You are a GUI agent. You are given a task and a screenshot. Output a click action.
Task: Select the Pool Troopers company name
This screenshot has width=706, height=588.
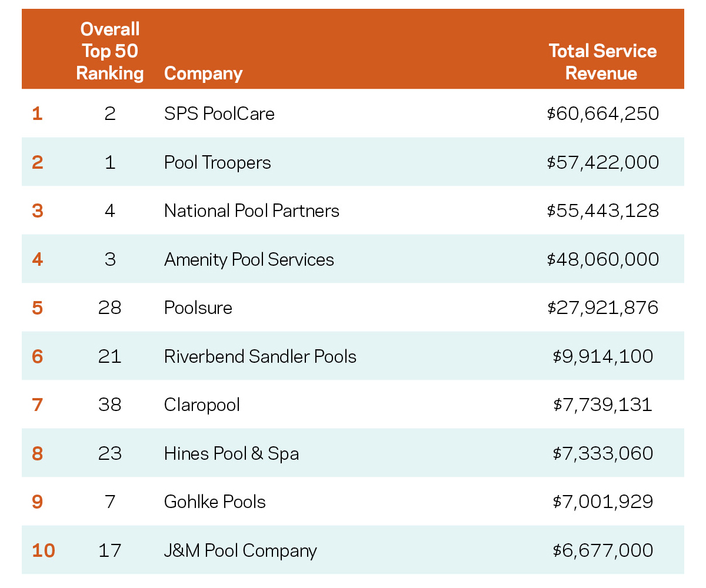pos(217,162)
